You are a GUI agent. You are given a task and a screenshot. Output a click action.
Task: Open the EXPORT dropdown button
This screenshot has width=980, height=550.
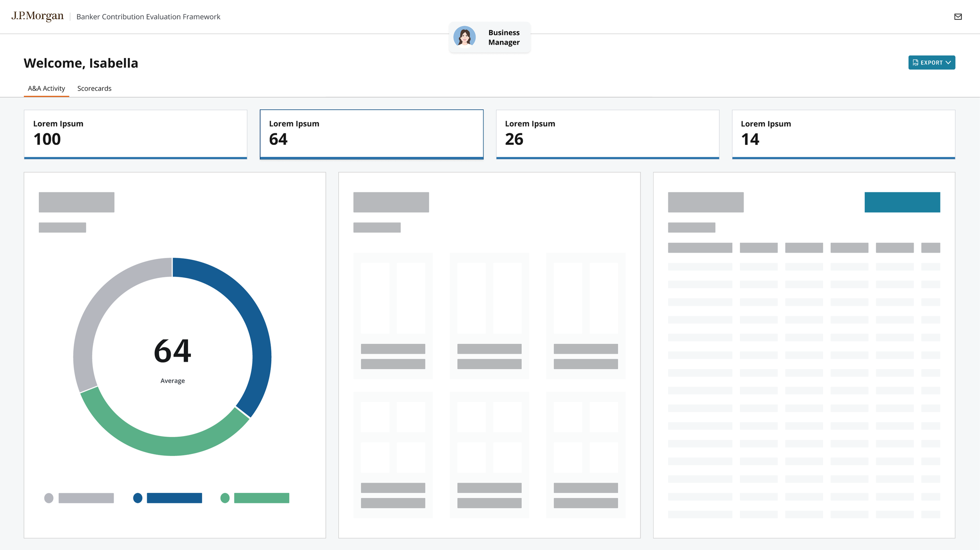pyautogui.click(x=931, y=63)
